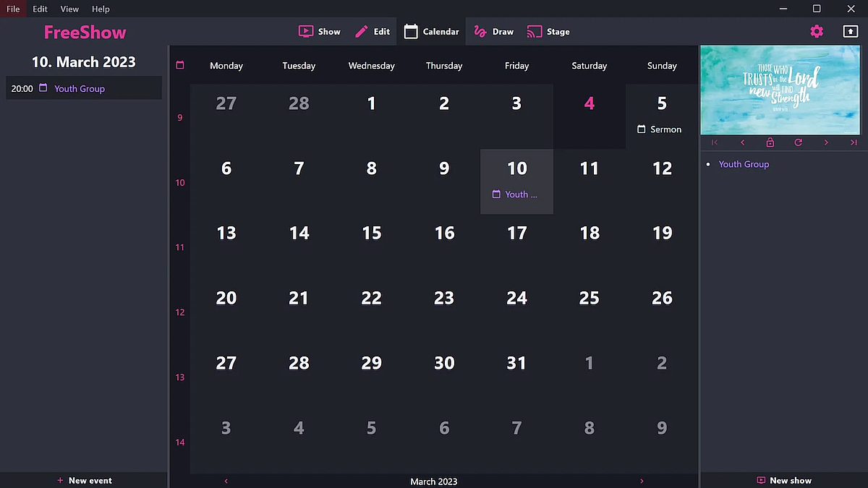868x488 pixels.
Task: Select March 26 in the calendar
Action: tap(662, 311)
